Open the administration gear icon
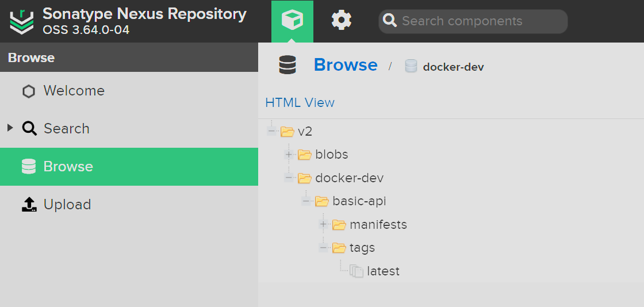 click(x=342, y=20)
